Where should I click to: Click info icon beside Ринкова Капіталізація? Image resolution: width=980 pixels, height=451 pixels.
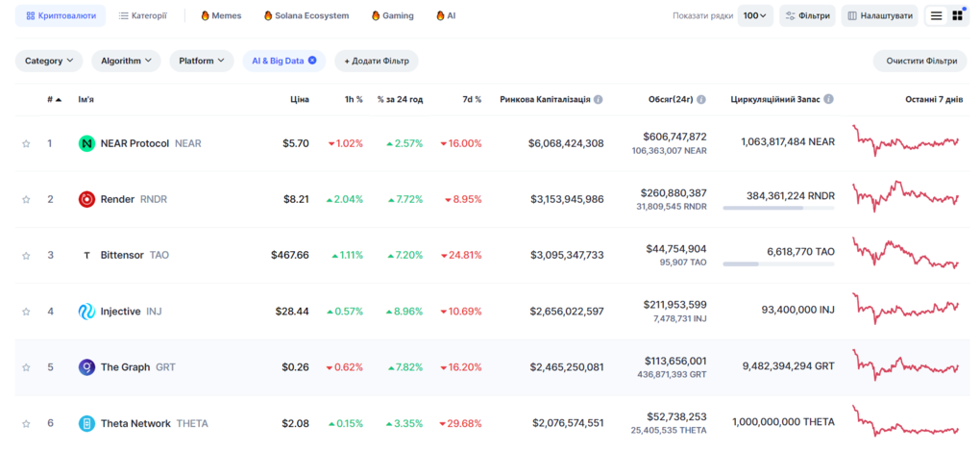599,99
